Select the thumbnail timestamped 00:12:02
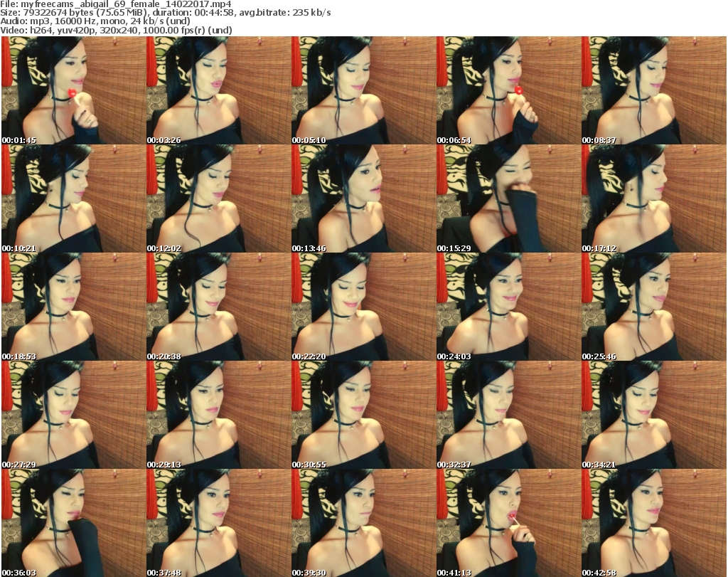Screen dimensions: 728x577 (x=219, y=198)
